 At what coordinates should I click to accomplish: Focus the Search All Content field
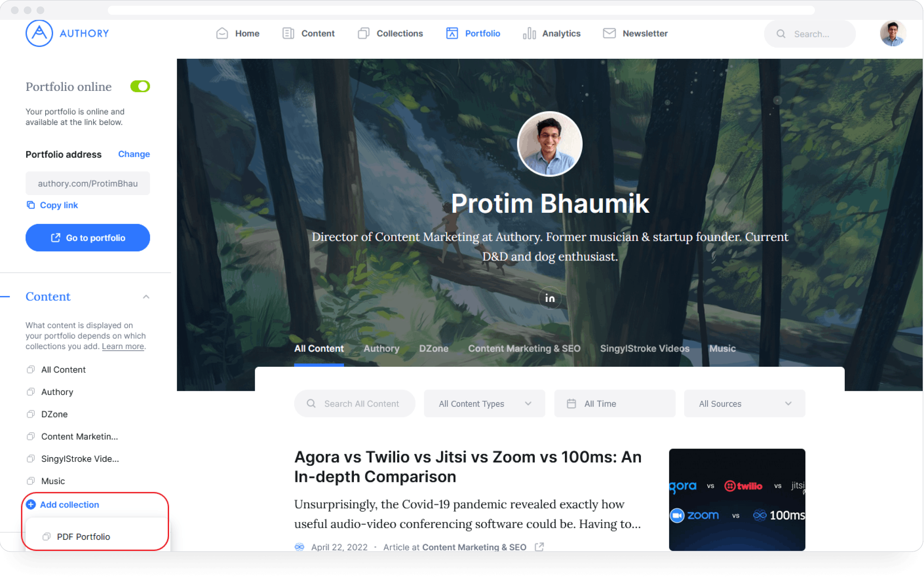pyautogui.click(x=355, y=404)
